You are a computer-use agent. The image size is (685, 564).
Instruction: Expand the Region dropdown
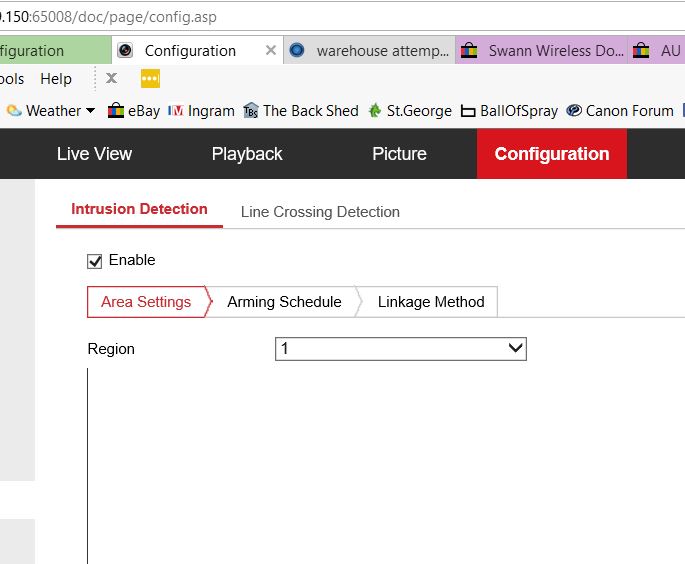coord(400,348)
